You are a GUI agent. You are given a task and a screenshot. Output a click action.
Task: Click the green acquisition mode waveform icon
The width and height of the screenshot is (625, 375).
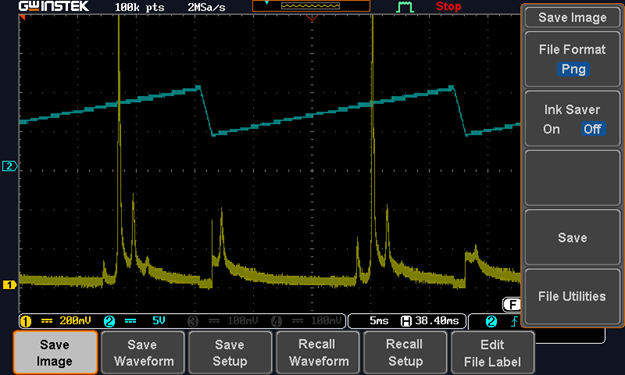[x=405, y=7]
